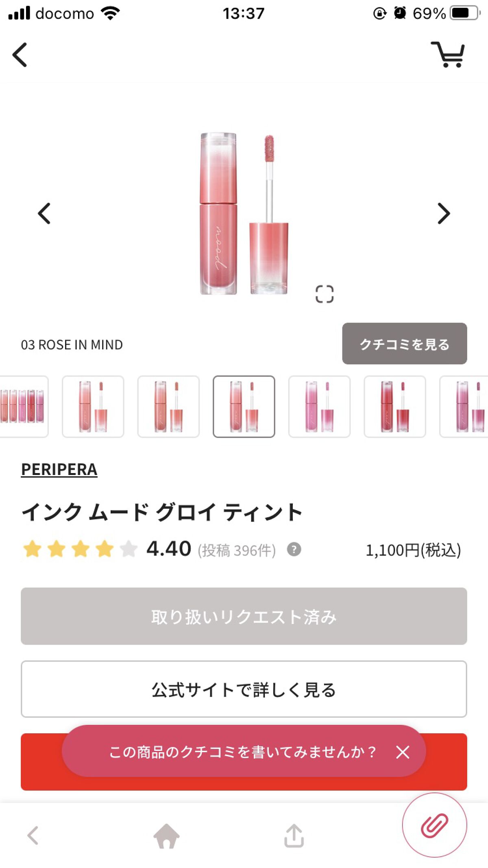Tap the top back arrow
488x868 pixels.
(x=20, y=55)
